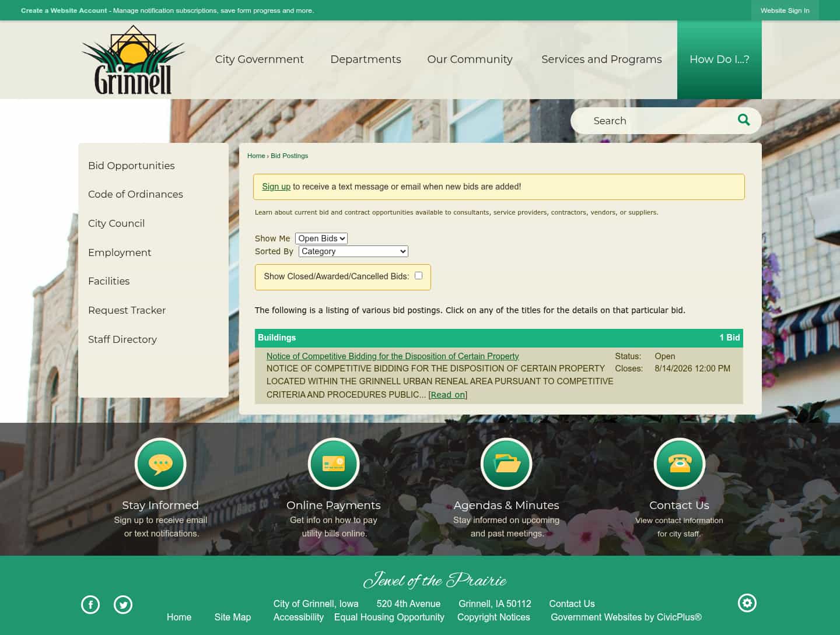Click 'Grinnell, IA 50112' footer text
The height and width of the screenshot is (635, 840).
[x=495, y=604]
